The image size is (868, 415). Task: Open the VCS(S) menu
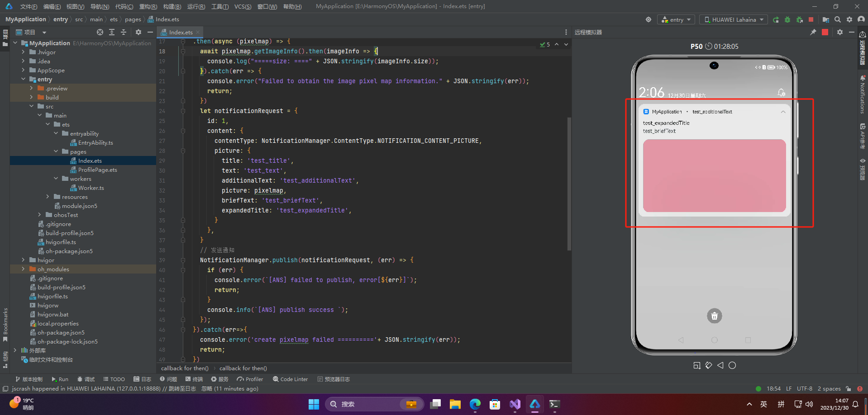click(243, 6)
